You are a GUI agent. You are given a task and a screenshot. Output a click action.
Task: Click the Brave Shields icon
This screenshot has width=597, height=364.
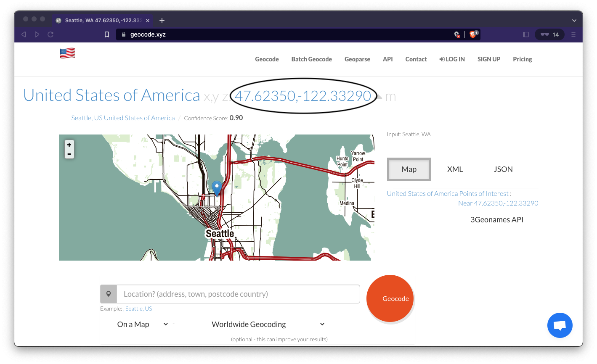coord(473,34)
